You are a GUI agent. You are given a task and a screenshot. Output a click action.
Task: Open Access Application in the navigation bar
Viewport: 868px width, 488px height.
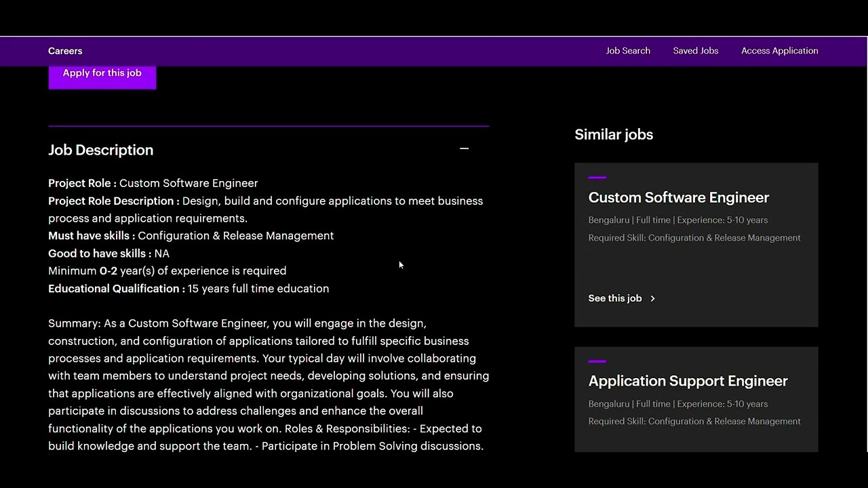(779, 51)
